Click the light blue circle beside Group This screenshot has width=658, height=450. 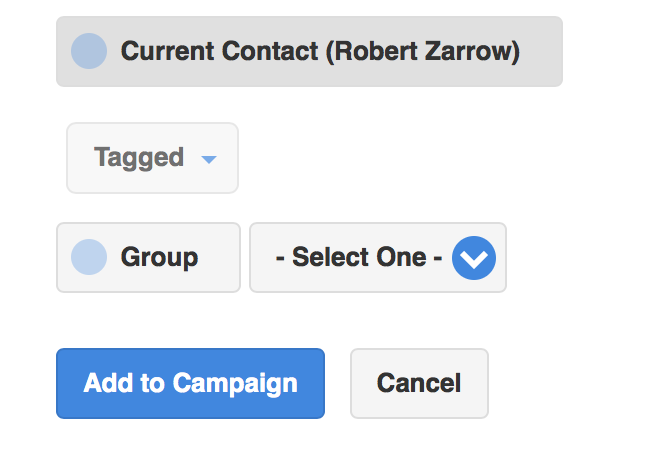(x=89, y=257)
